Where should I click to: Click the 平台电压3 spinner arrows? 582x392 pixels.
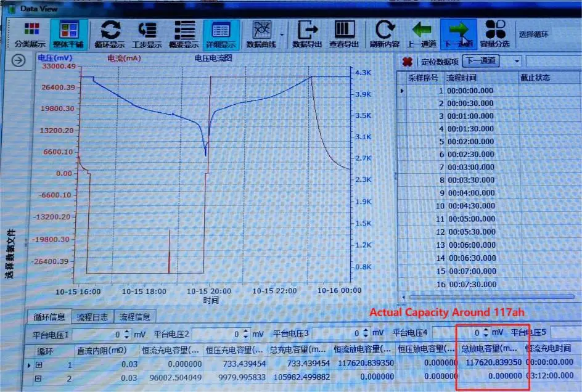(x=366, y=333)
